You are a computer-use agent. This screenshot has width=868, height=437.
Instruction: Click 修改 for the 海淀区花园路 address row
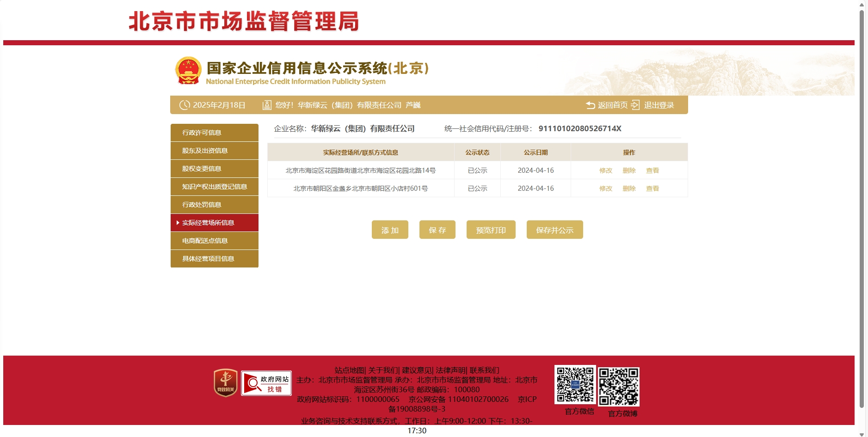pyautogui.click(x=606, y=170)
